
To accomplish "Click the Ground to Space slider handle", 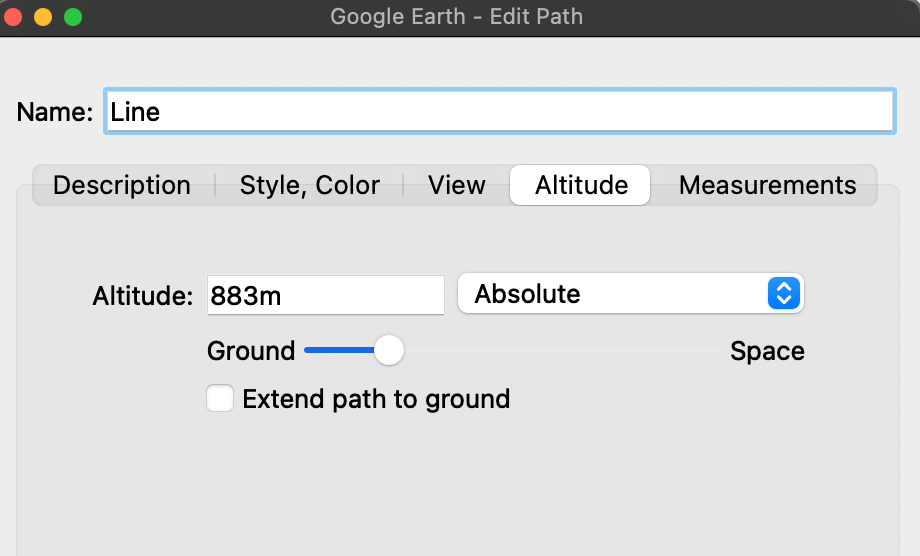I will pos(389,350).
